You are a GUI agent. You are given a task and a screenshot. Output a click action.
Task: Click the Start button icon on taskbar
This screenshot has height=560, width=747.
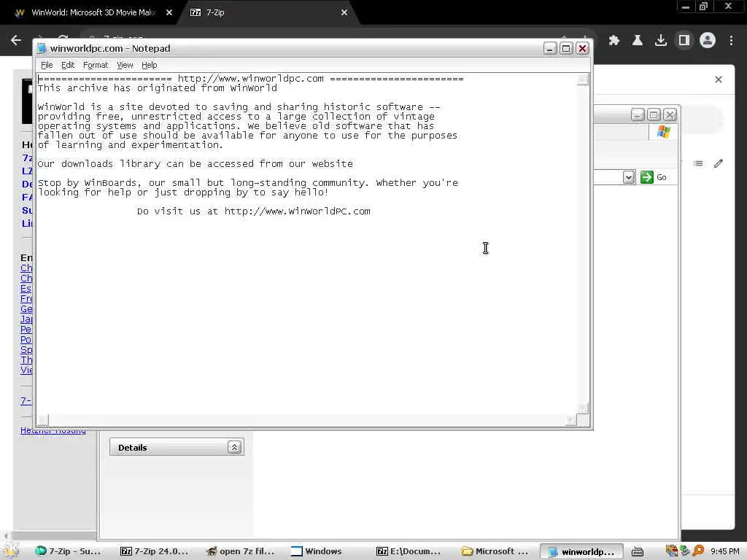12,551
